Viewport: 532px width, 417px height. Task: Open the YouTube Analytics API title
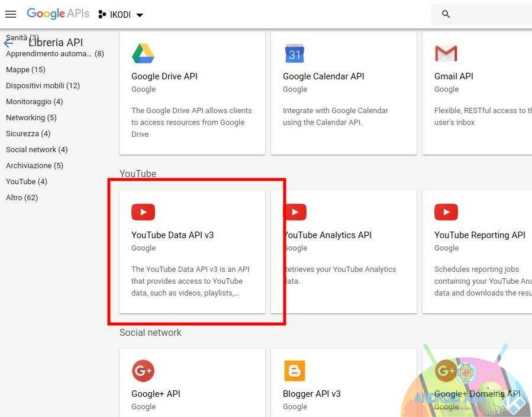click(x=328, y=235)
